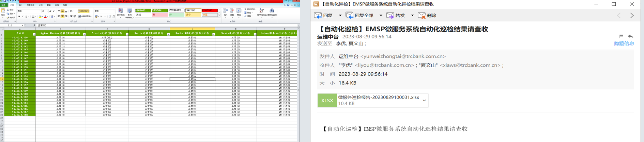
Task: Click cell with IP 10.40.3.155
Action: [20, 79]
